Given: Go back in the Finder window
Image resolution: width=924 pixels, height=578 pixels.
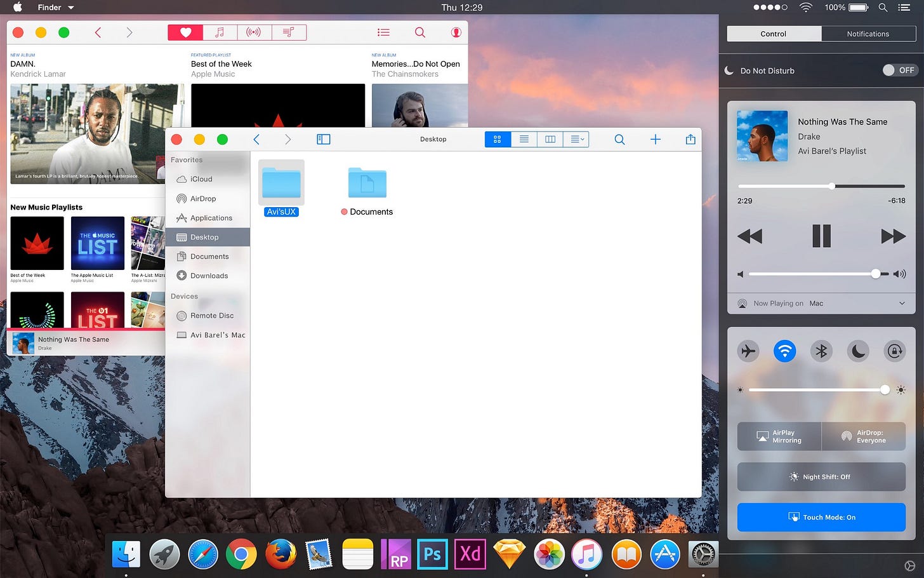Looking at the screenshot, I should 256,139.
